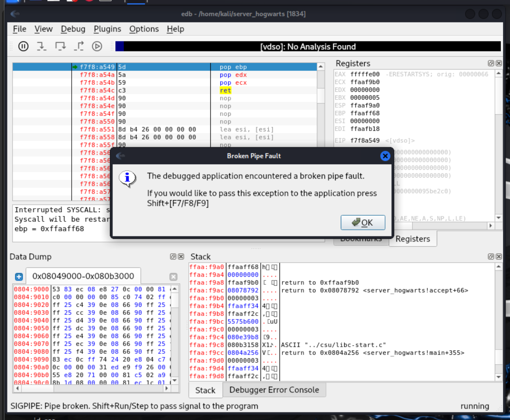Select the highlighted 'ret' instruction
Viewport: 510px width, 420px height.
pyautogui.click(x=225, y=90)
